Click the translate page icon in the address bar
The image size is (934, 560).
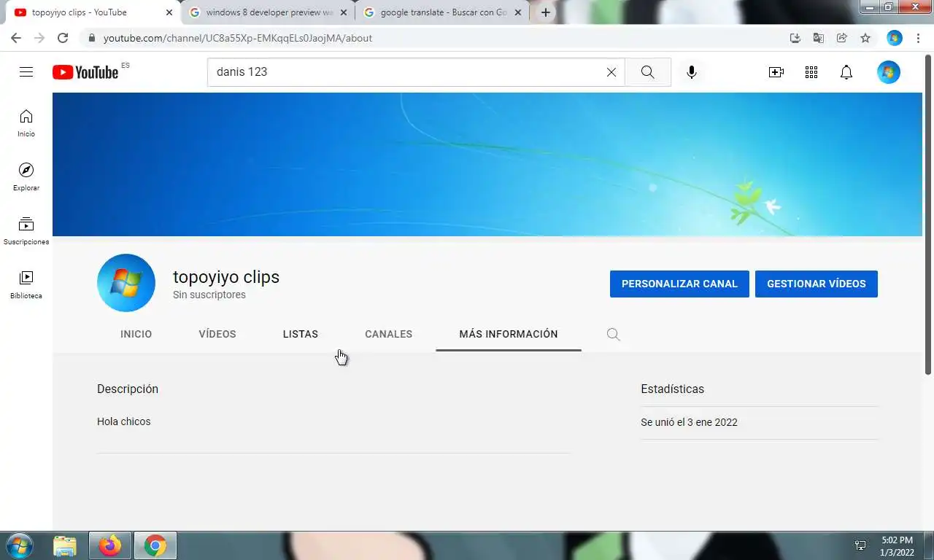coord(819,38)
